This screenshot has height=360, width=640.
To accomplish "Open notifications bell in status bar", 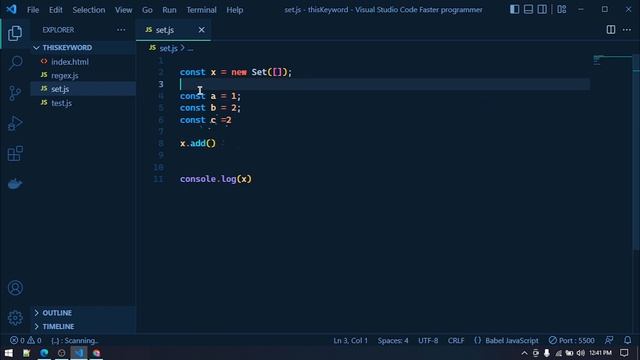I will click(x=627, y=340).
